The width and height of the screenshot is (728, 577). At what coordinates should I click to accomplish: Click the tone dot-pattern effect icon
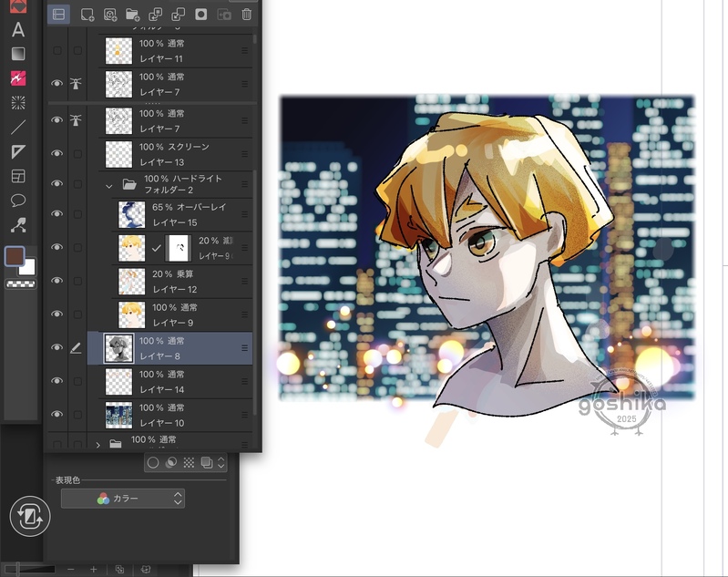coord(189,462)
